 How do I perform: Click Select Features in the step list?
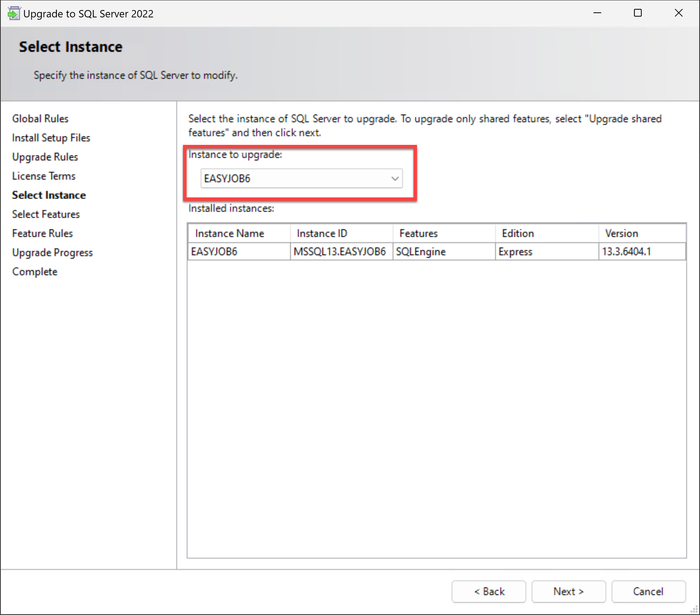click(46, 214)
